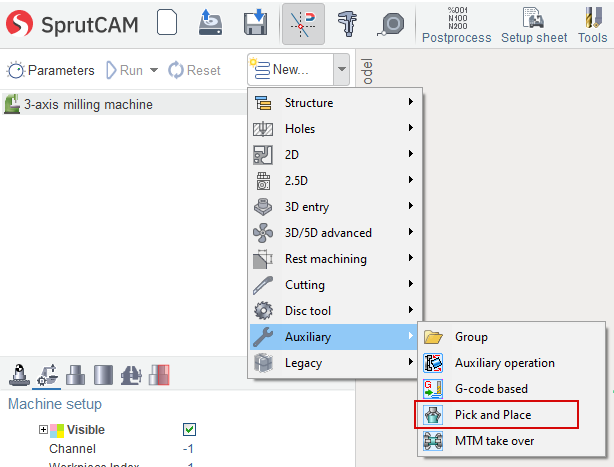The image size is (614, 467).
Task: Select MTM take over operation
Action: click(x=511, y=441)
